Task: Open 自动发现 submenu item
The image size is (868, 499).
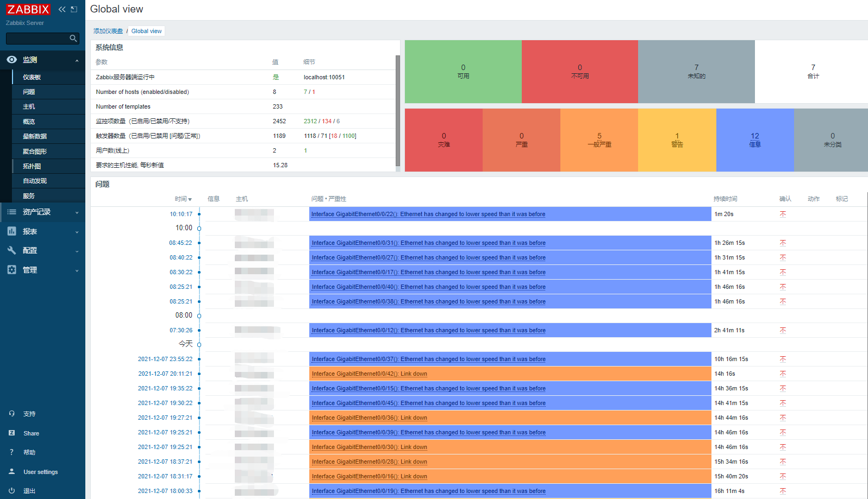Action: point(35,181)
